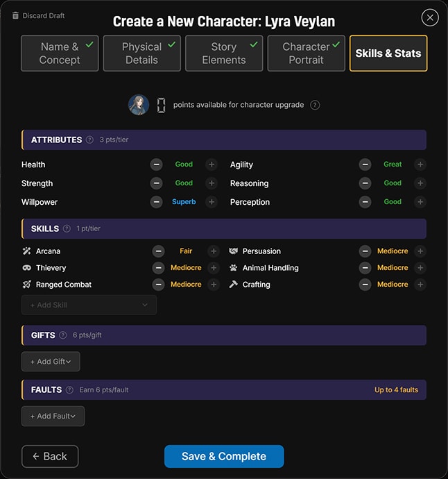Increase Agility attribute tier

point(420,165)
